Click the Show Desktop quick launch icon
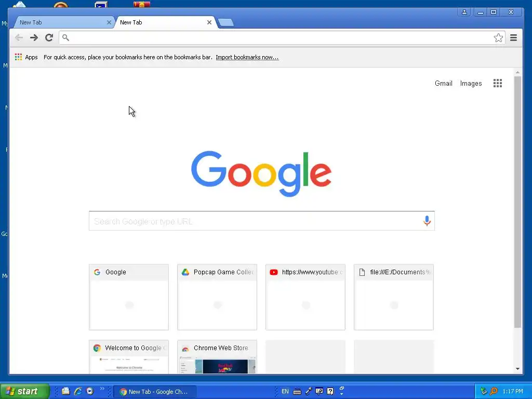Image resolution: width=532 pixels, height=399 pixels. click(66, 391)
